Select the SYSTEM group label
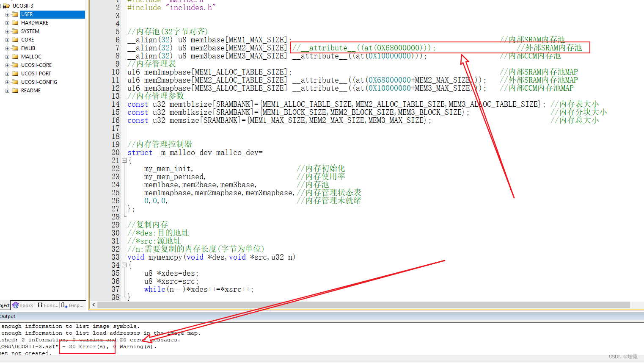This screenshot has width=644, height=363. 30,31
